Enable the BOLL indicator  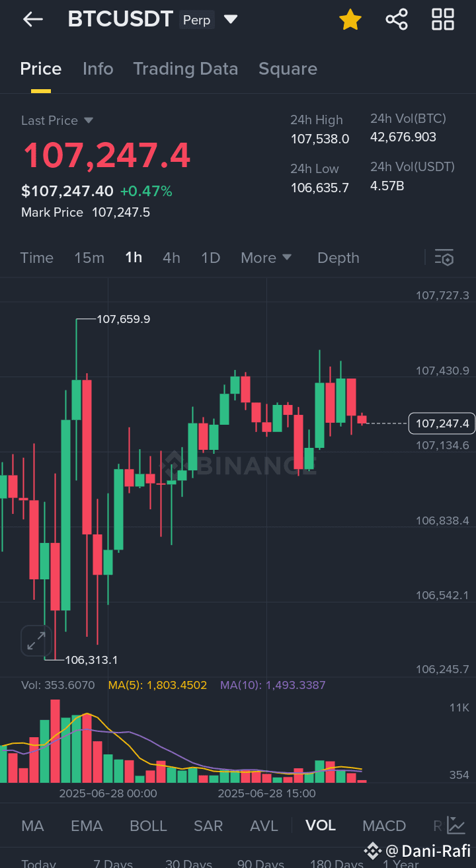click(x=148, y=826)
